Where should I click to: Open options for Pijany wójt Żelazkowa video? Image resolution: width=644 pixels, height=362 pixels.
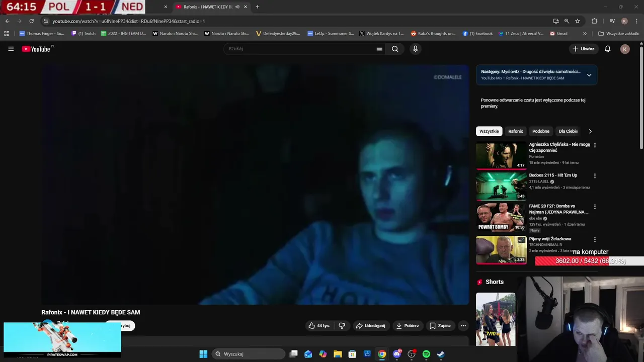[x=595, y=240]
